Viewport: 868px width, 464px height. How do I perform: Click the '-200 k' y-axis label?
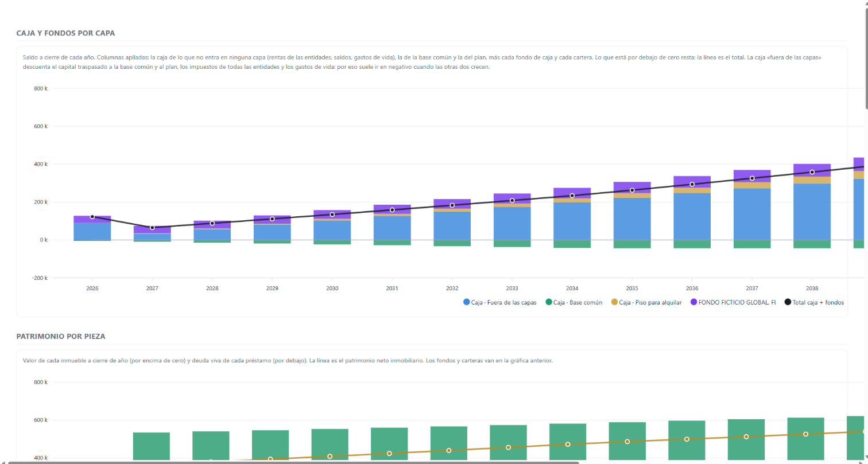coord(39,278)
